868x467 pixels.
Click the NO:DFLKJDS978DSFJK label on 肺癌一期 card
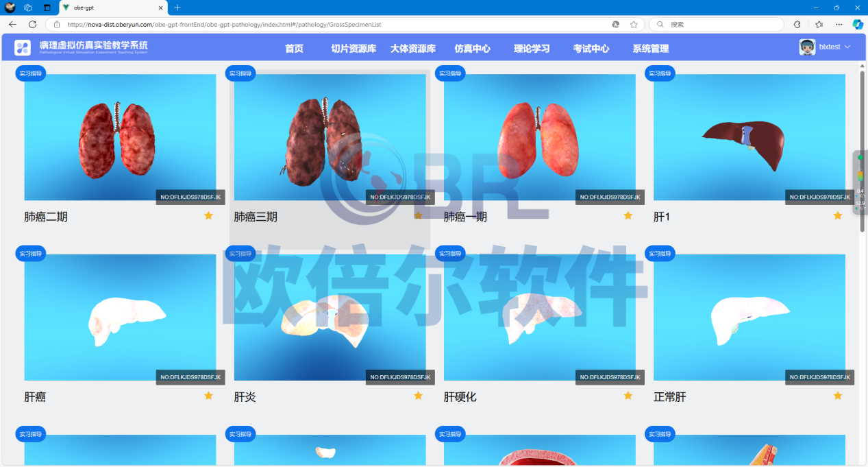pos(610,197)
